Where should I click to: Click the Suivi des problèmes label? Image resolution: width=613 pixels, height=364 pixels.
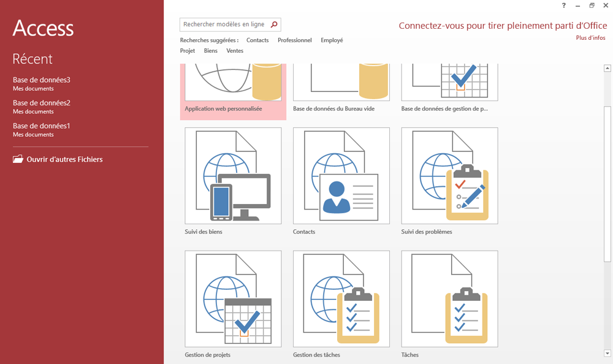point(427,232)
